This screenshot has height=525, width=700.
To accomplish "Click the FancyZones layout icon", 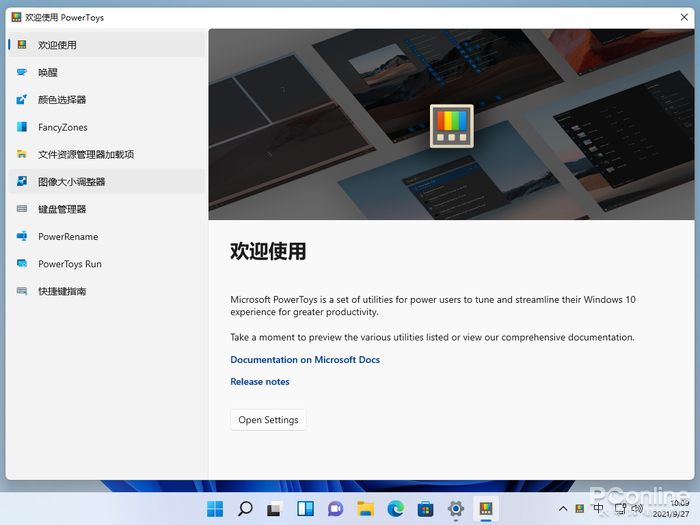I will pyautogui.click(x=22, y=127).
